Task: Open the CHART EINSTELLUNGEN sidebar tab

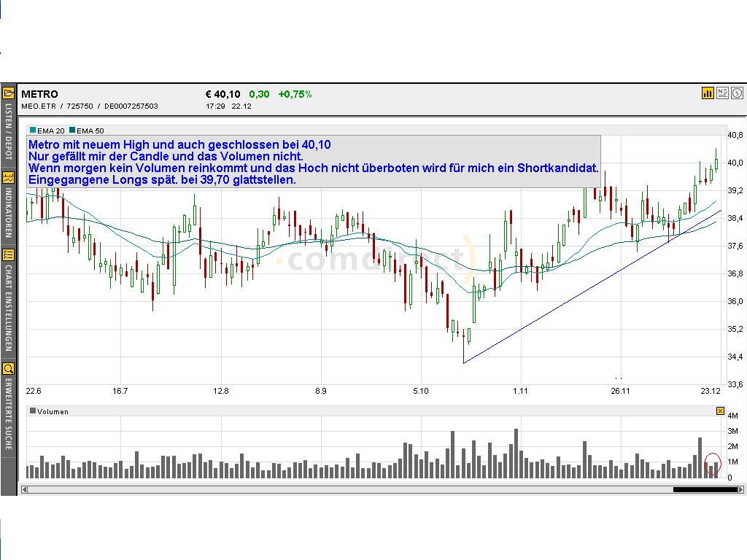Action: point(8,308)
